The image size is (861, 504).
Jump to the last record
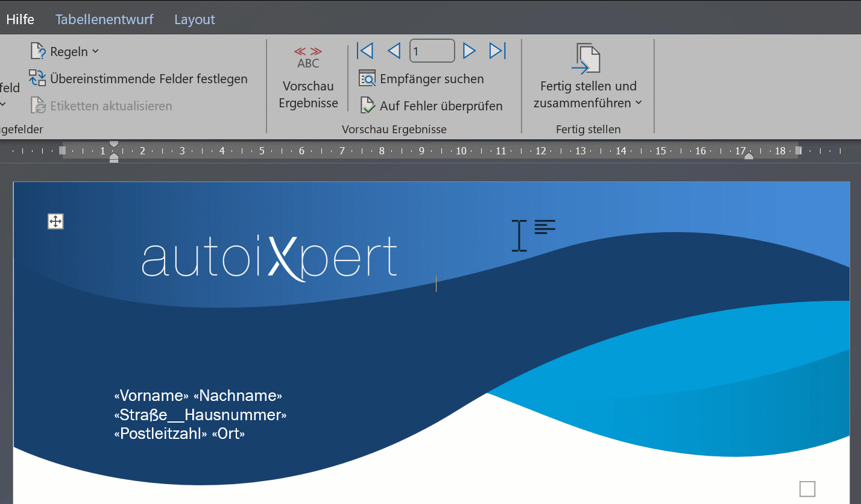(x=497, y=51)
